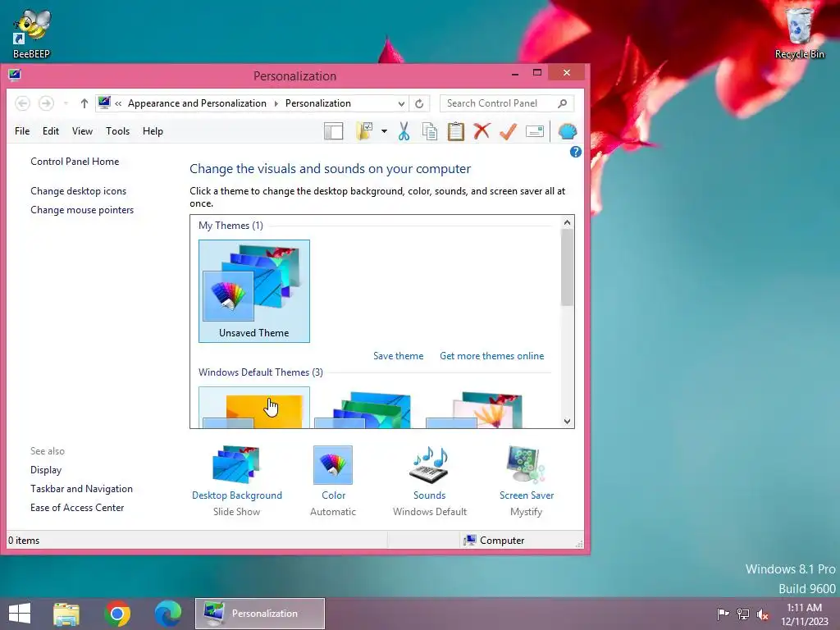Open File Explorer from taskbar
This screenshot has height=630, width=840.
(x=66, y=614)
